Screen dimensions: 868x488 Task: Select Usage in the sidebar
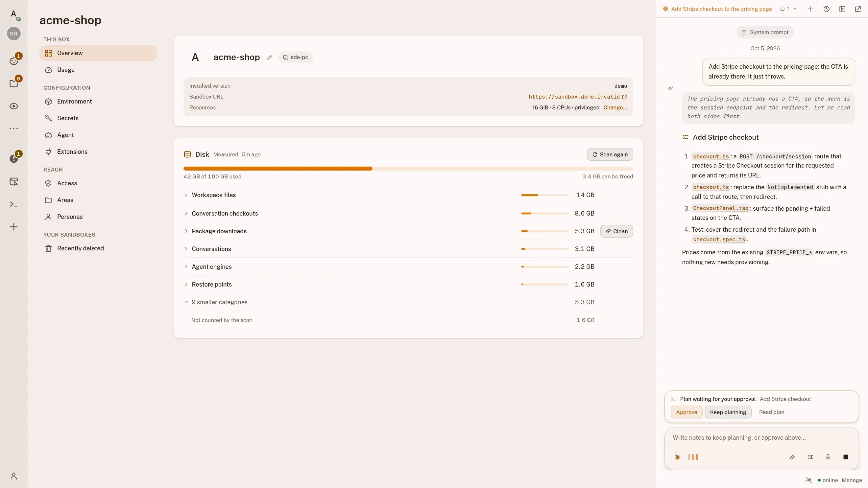[x=98, y=70]
